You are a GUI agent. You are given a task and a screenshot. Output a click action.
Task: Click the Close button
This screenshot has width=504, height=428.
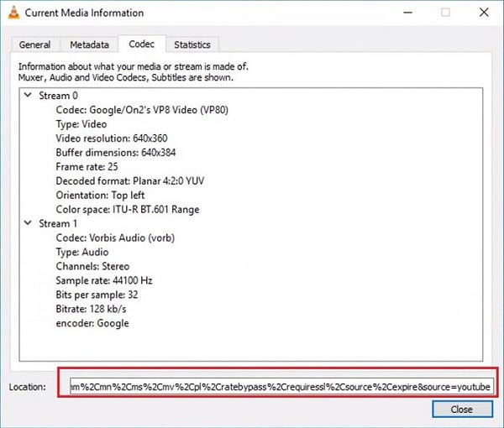point(462,410)
